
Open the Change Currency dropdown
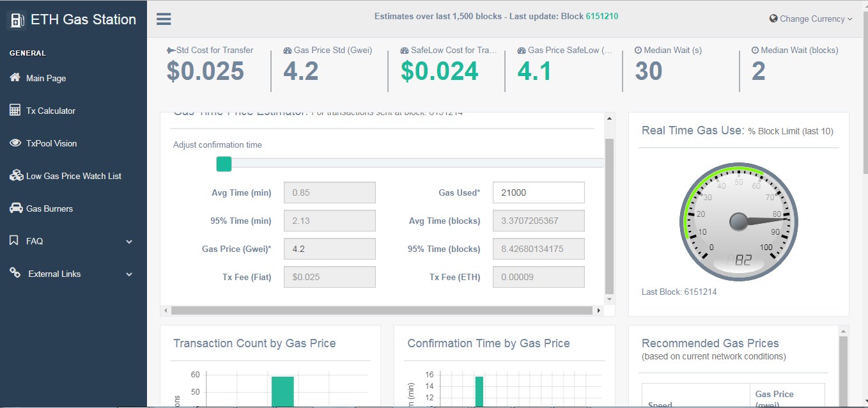811,19
